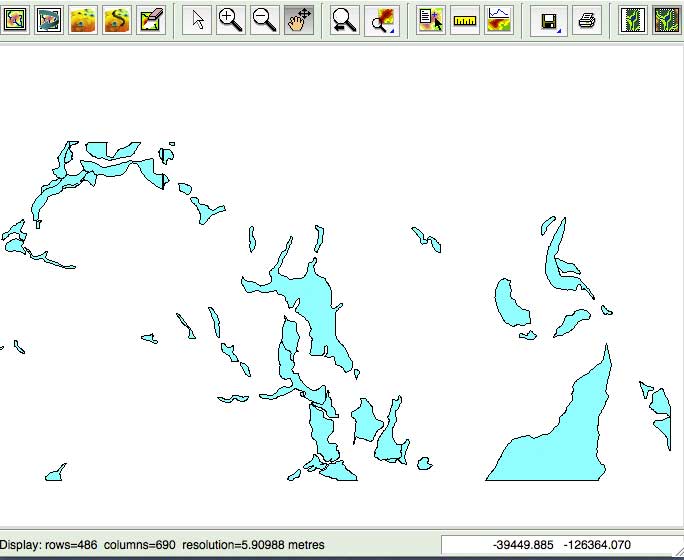684x560 pixels.
Task: Toggle the brown-bordered map layout icon
Action: pos(667,20)
